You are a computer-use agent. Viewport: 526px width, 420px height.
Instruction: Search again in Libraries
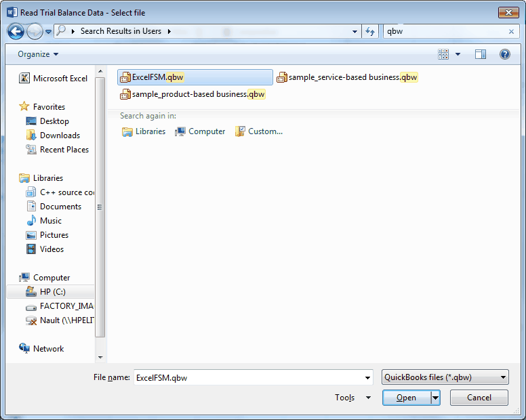[144, 131]
